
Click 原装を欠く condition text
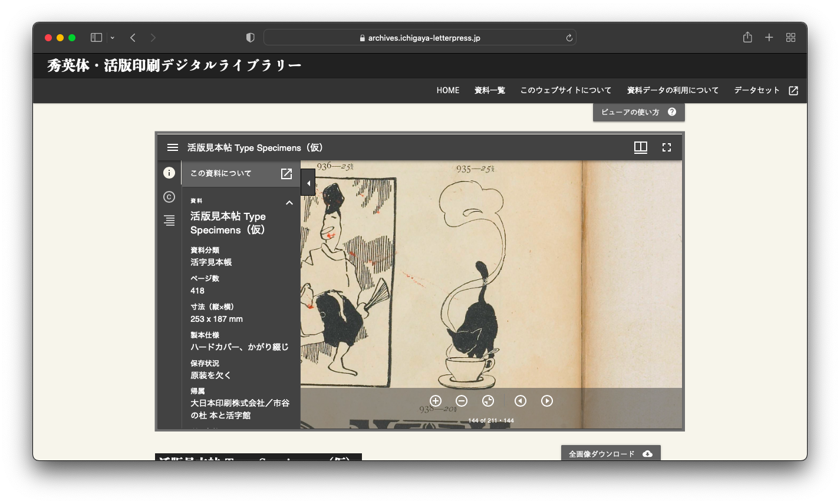click(210, 375)
